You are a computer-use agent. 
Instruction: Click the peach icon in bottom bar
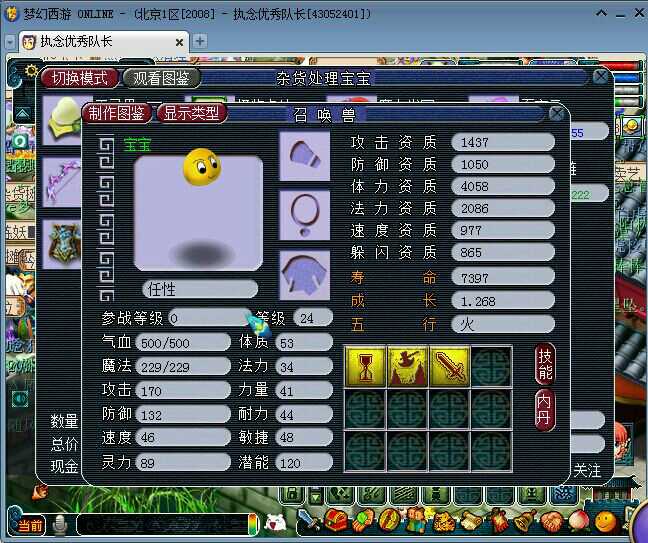click(579, 521)
